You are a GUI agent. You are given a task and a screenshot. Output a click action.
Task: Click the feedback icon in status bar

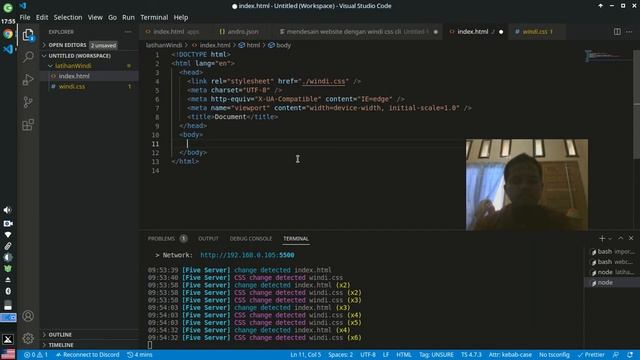coord(616,355)
